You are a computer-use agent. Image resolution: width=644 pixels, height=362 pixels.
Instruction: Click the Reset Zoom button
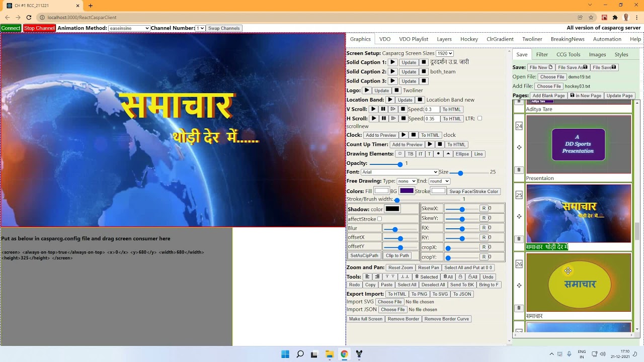pos(400,267)
